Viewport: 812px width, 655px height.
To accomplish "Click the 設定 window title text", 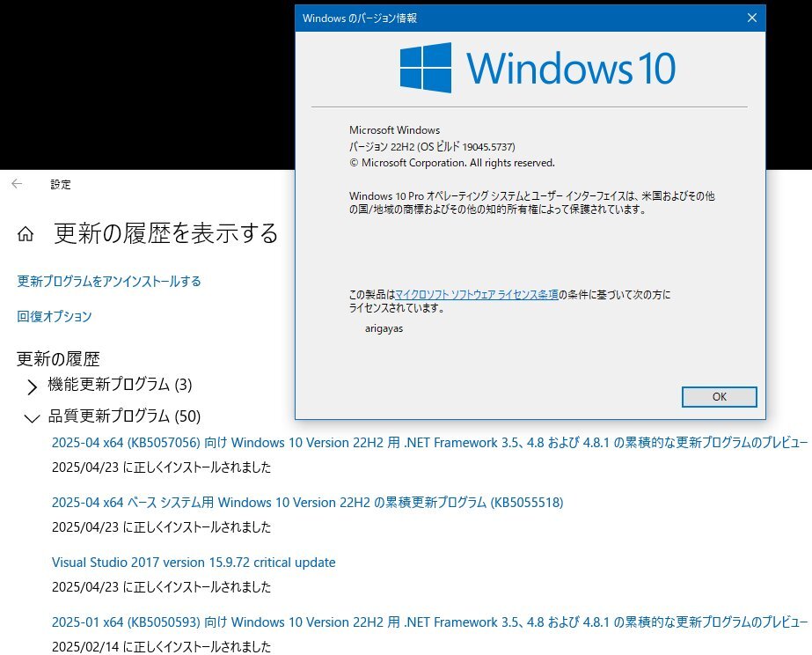I will coord(61,185).
